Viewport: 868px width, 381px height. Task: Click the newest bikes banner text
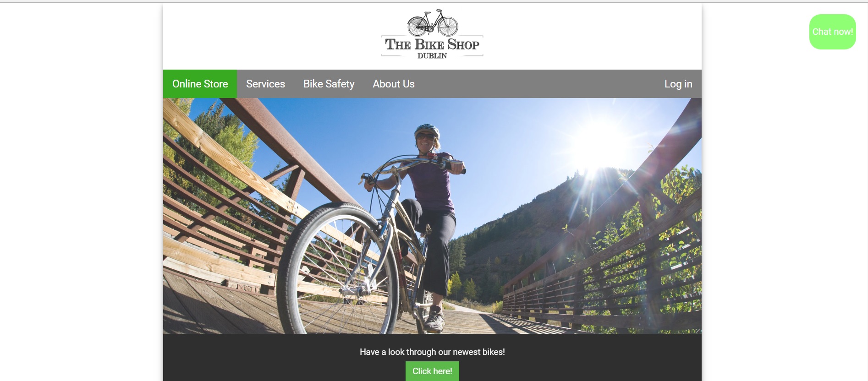[x=432, y=352]
